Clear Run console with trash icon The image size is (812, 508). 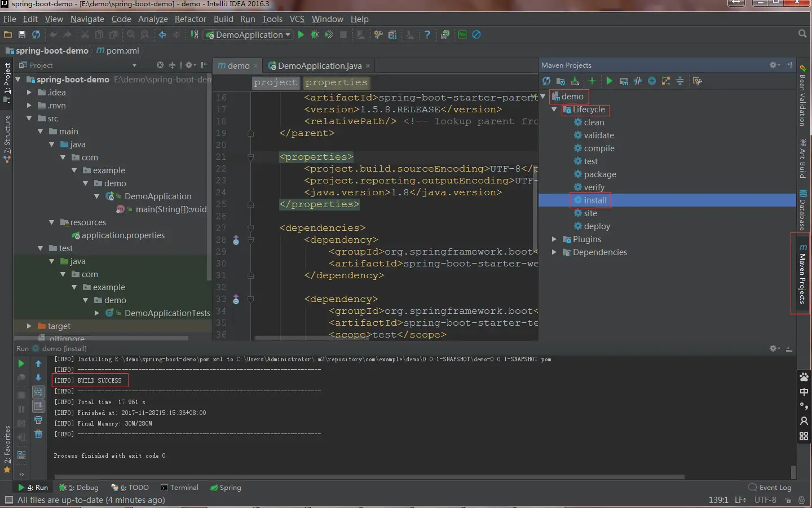pyautogui.click(x=38, y=434)
